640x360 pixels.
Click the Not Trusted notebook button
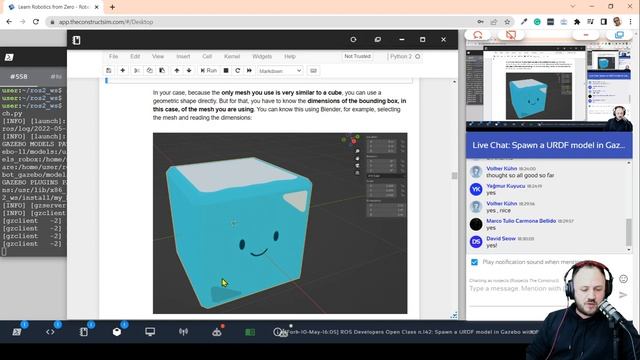click(357, 56)
